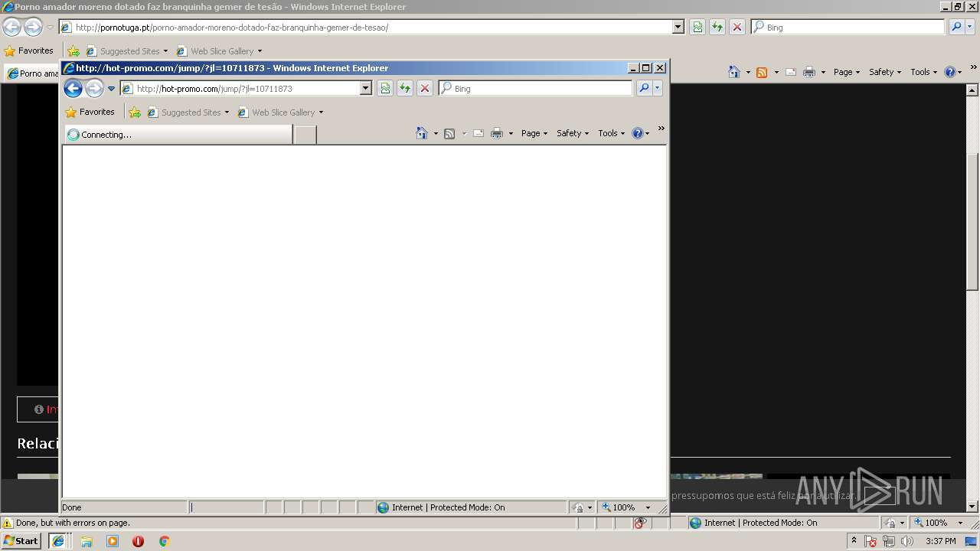Open the Tools menu in popup window

pyautogui.click(x=611, y=133)
